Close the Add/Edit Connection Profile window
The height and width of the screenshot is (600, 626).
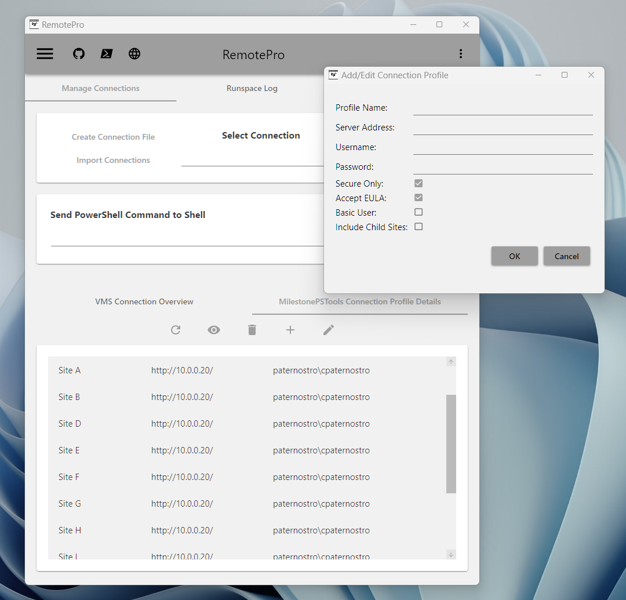[x=591, y=75]
